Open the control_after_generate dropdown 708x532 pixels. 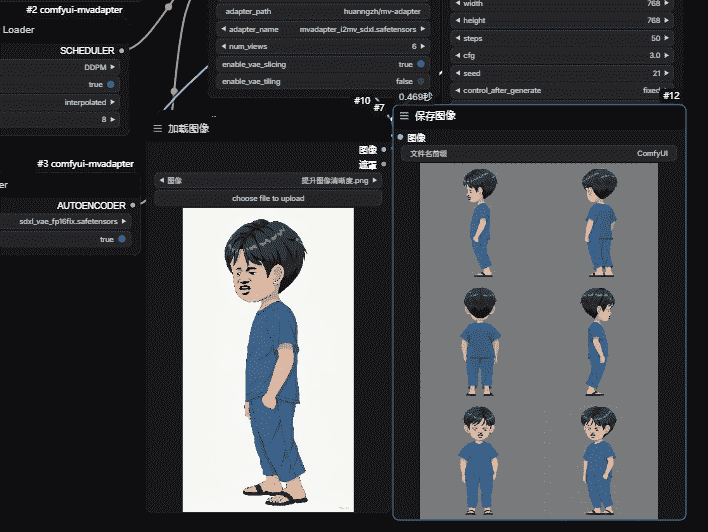(x=565, y=90)
